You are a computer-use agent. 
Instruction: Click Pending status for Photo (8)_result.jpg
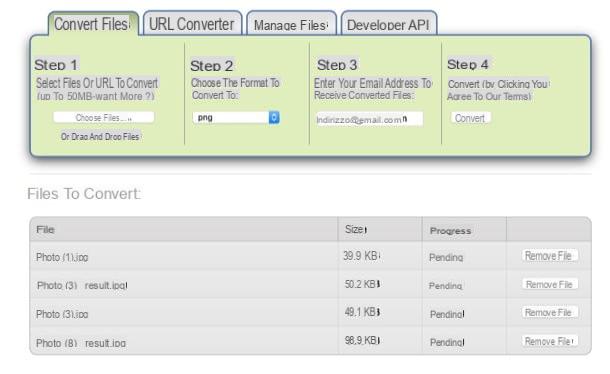click(x=447, y=342)
